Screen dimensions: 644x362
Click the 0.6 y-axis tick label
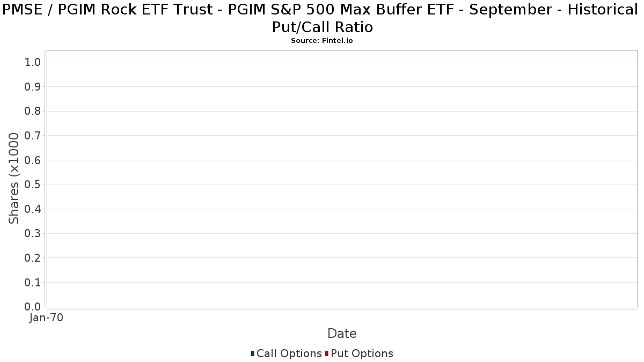click(33, 160)
